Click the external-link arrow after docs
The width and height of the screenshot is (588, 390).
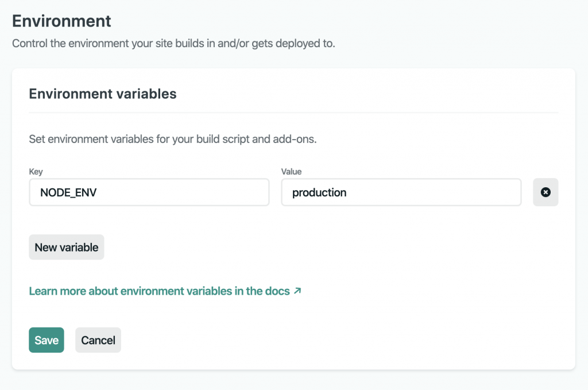[297, 291]
